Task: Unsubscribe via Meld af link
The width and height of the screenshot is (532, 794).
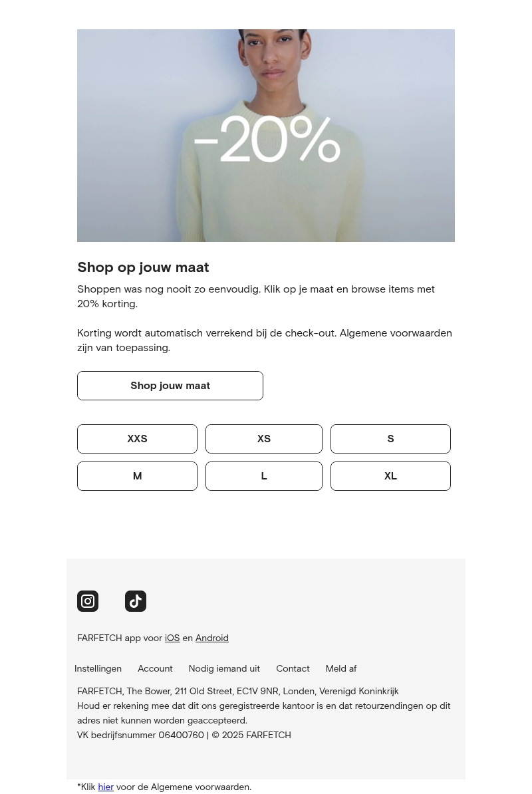Action: (341, 668)
